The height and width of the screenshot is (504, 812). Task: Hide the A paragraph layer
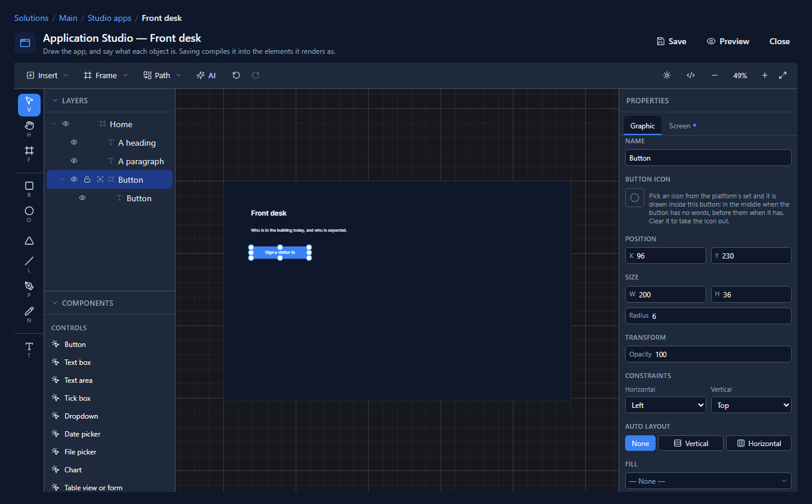point(74,161)
